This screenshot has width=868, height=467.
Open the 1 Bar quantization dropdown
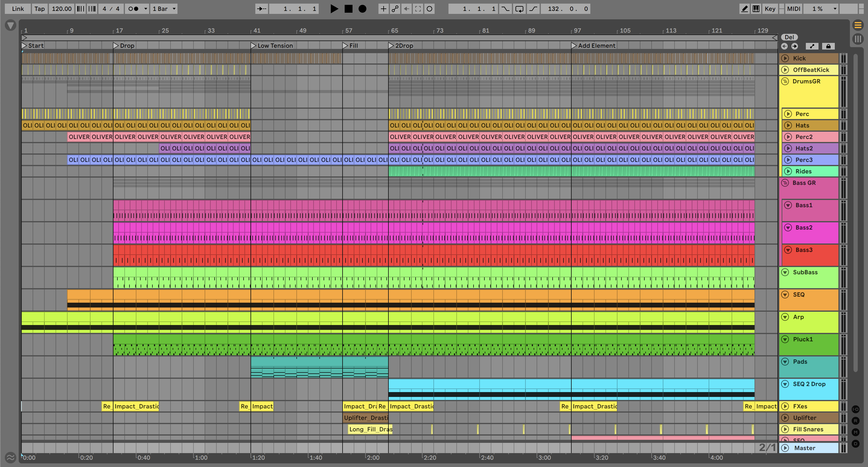[x=164, y=9]
